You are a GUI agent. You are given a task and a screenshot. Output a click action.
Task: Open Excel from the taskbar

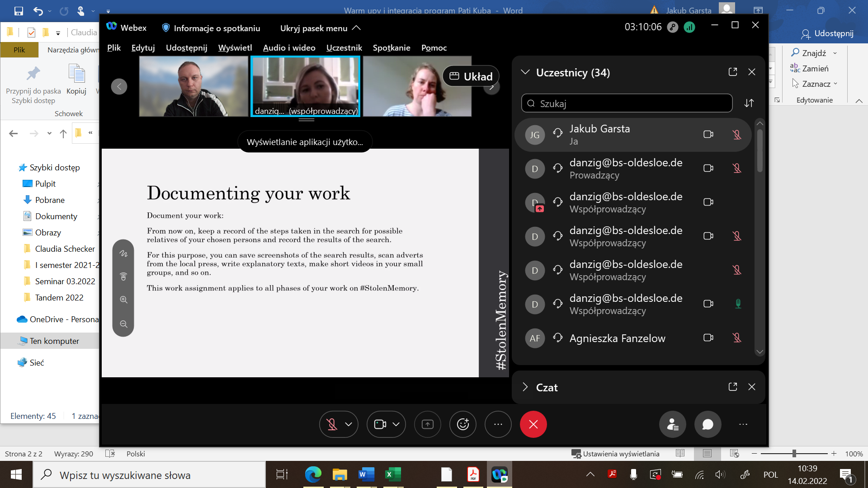point(393,474)
